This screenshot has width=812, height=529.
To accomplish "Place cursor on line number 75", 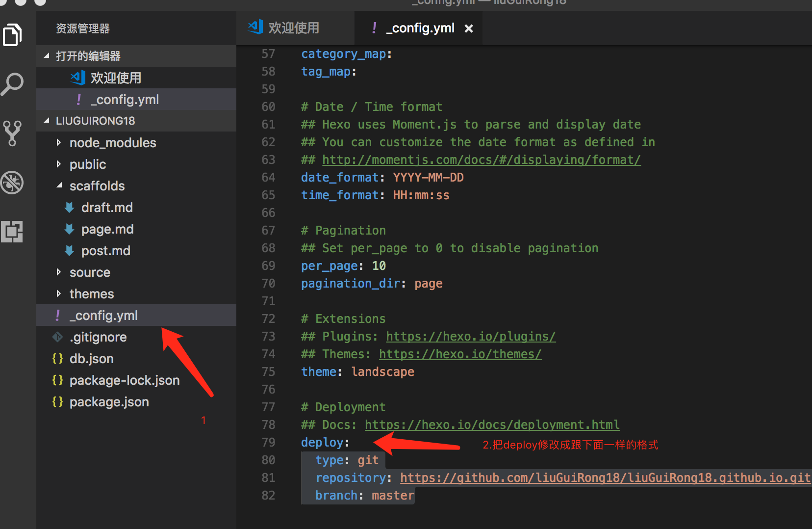I will 268,372.
